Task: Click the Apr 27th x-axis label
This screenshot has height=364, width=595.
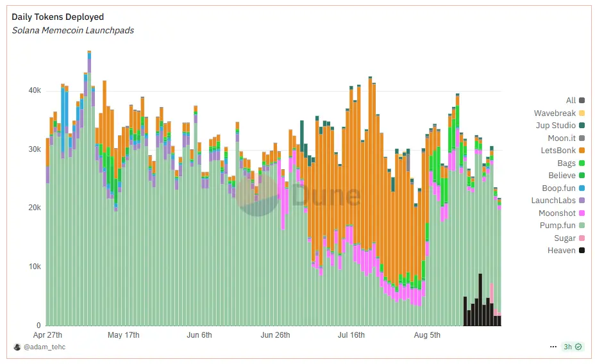Action: tap(47, 335)
